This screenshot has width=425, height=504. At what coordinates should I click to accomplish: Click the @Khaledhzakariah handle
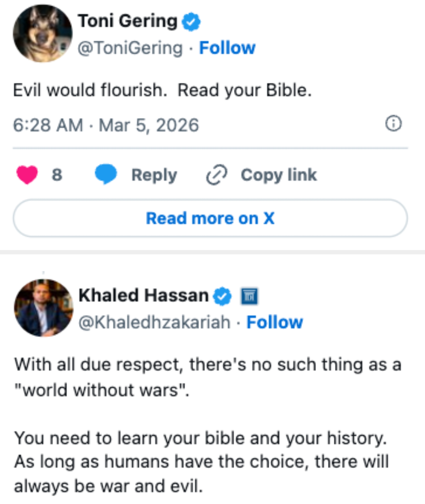[x=154, y=322]
